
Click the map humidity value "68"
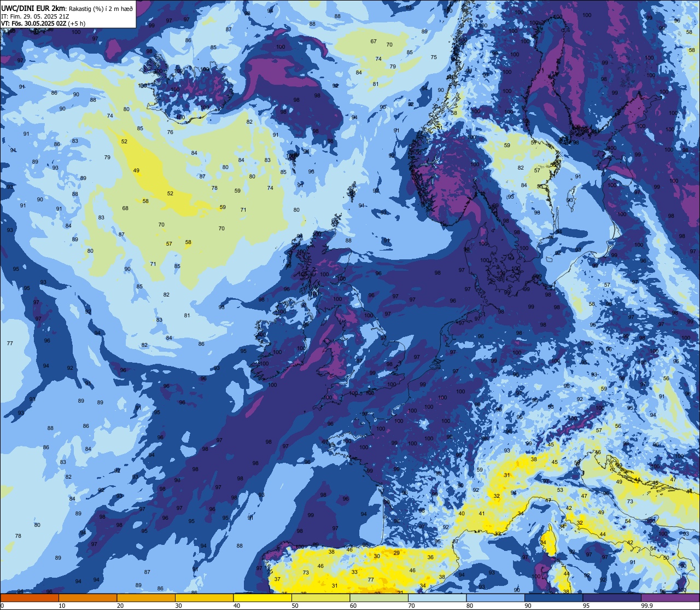pos(125,208)
